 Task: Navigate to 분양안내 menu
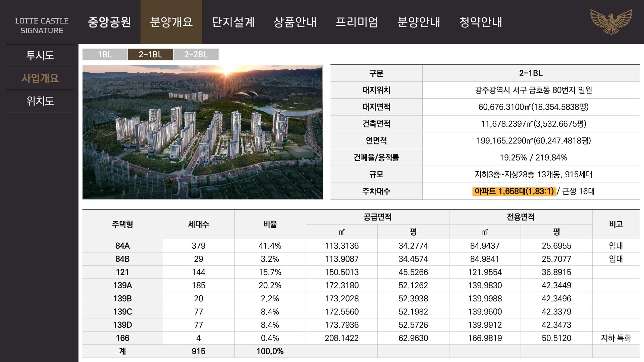point(419,22)
